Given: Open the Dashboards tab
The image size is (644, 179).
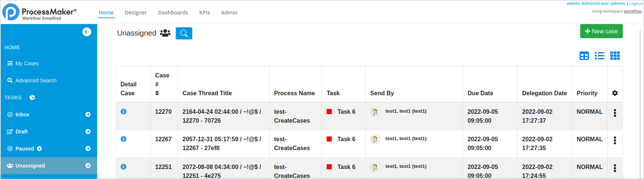Looking at the screenshot, I should [173, 13].
